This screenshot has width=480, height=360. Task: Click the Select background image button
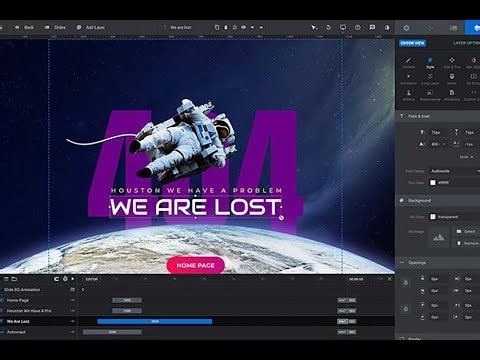click(467, 231)
